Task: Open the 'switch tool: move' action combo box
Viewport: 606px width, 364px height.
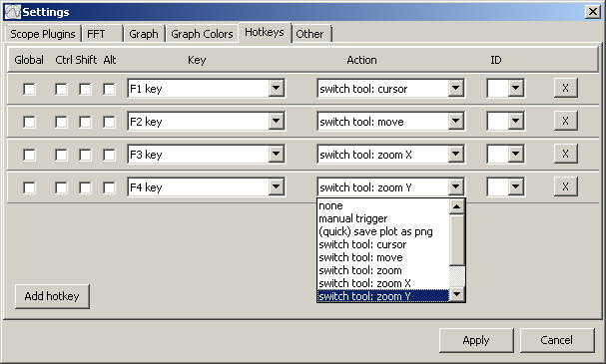Action: [x=390, y=122]
